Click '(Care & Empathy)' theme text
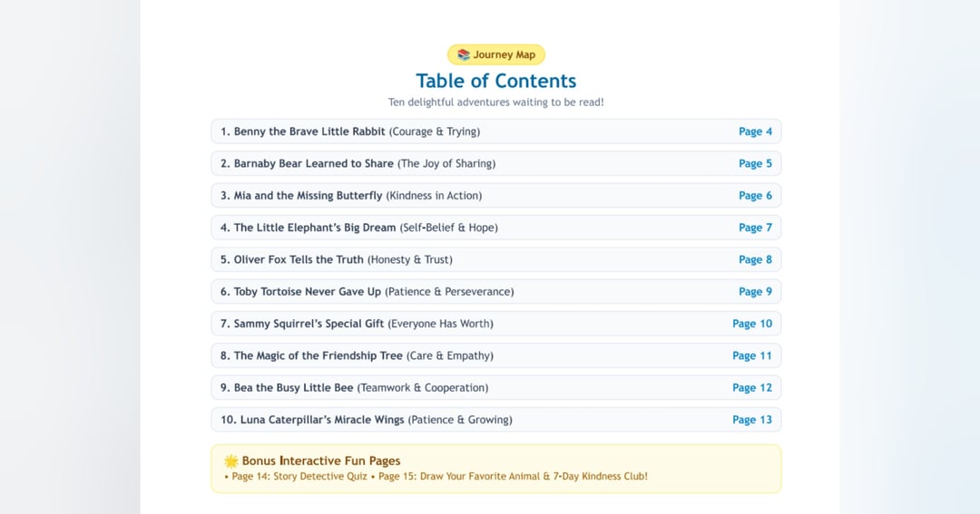This screenshot has width=980, height=514. pyautogui.click(x=450, y=355)
